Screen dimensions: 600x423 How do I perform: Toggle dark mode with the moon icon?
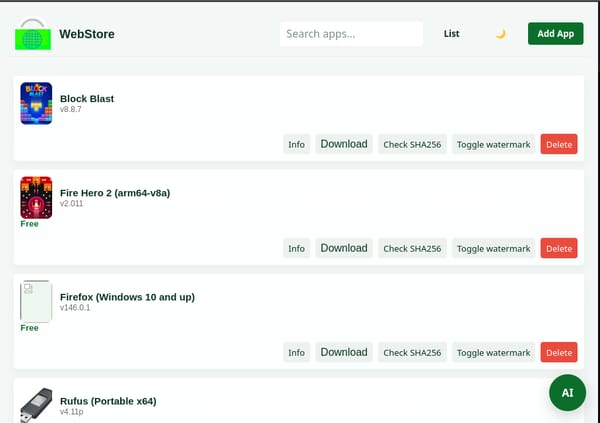[x=501, y=34]
